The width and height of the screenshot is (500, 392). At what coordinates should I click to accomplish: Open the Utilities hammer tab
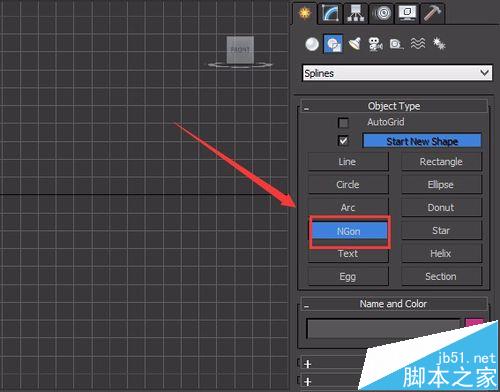(x=432, y=13)
